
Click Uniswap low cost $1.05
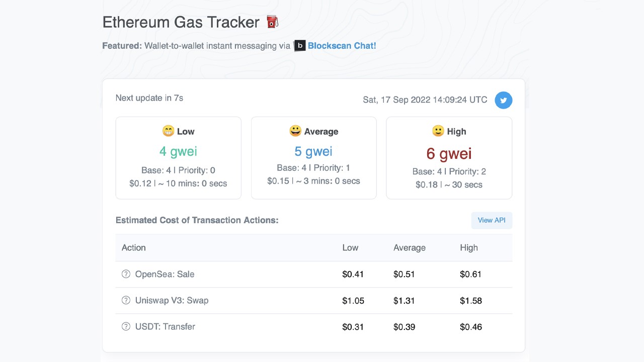pos(353,301)
